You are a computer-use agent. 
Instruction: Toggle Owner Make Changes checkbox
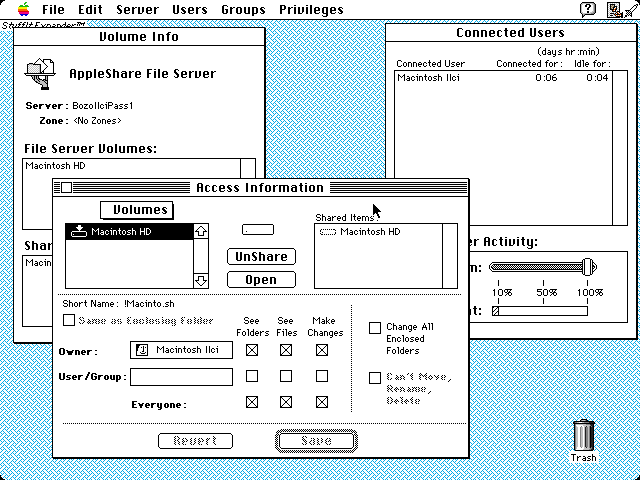click(x=322, y=350)
